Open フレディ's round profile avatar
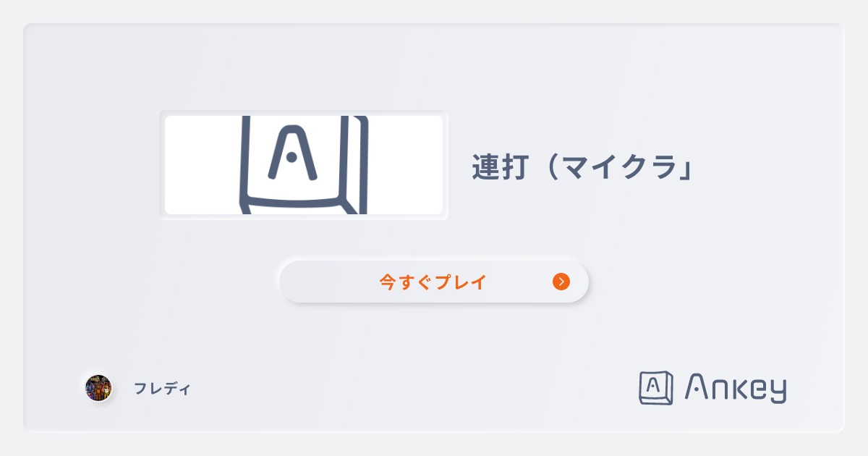This screenshot has height=456, width=868. [x=98, y=389]
